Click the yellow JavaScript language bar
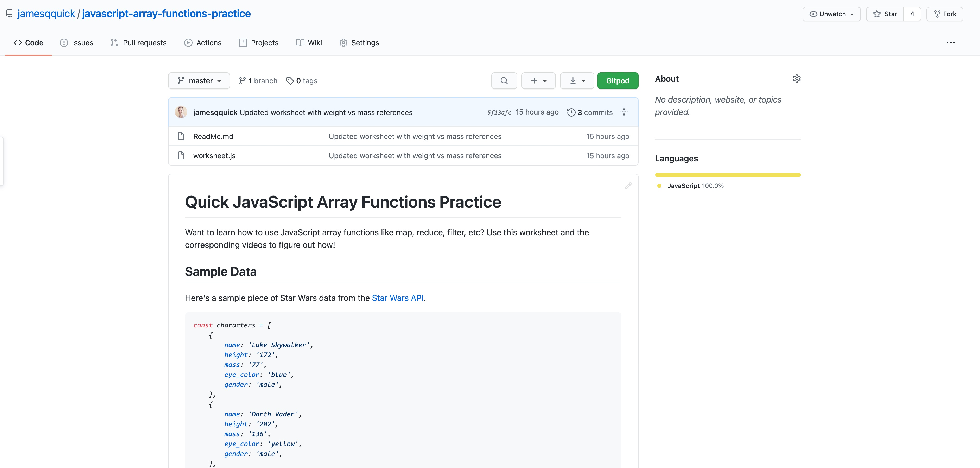This screenshot has width=980, height=468. click(727, 175)
